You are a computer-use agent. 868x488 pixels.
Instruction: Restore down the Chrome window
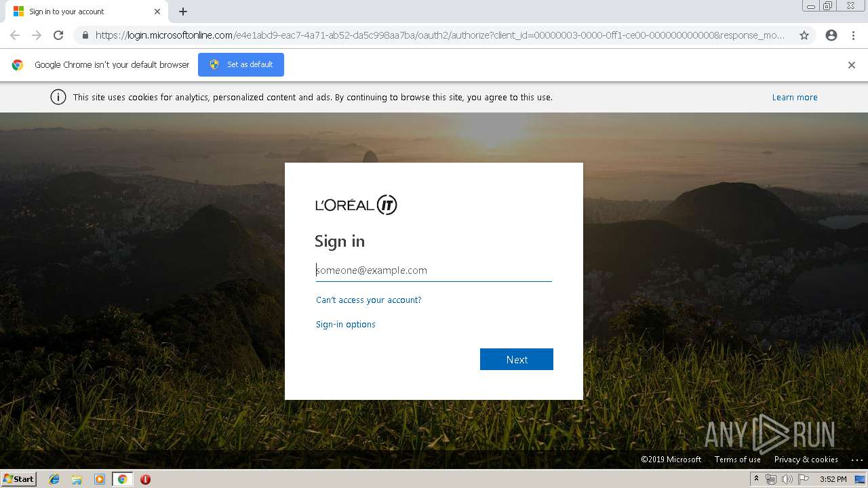827,6
